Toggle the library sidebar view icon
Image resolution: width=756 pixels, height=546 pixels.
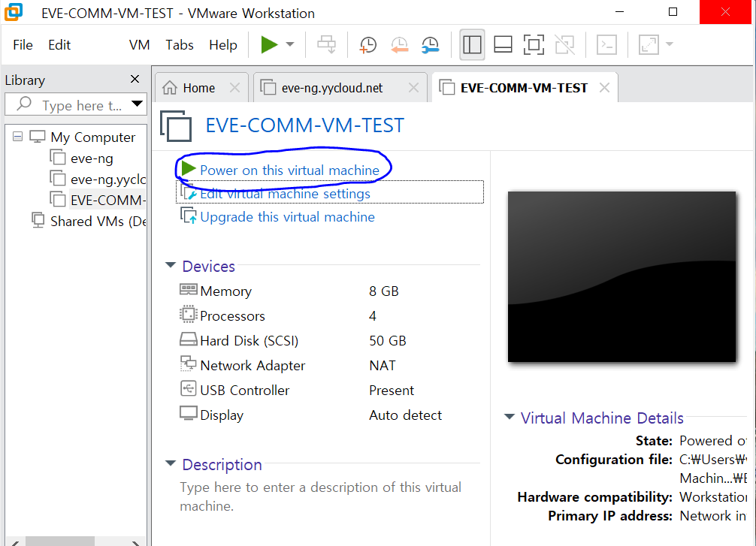[472, 45]
